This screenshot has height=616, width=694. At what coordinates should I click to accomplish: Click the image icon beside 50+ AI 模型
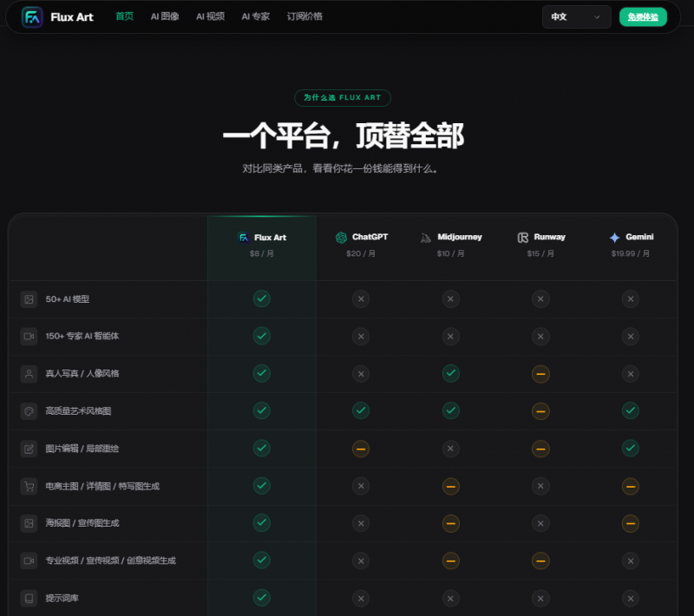pyautogui.click(x=29, y=299)
